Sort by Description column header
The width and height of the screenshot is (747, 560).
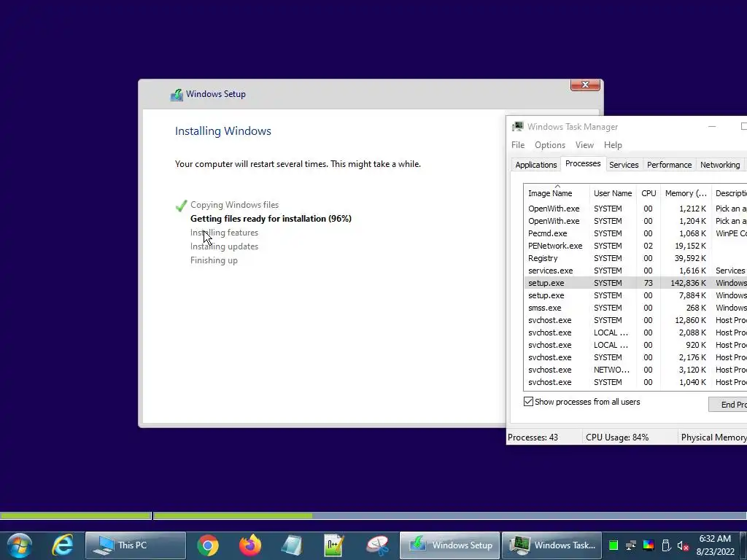[x=730, y=192]
